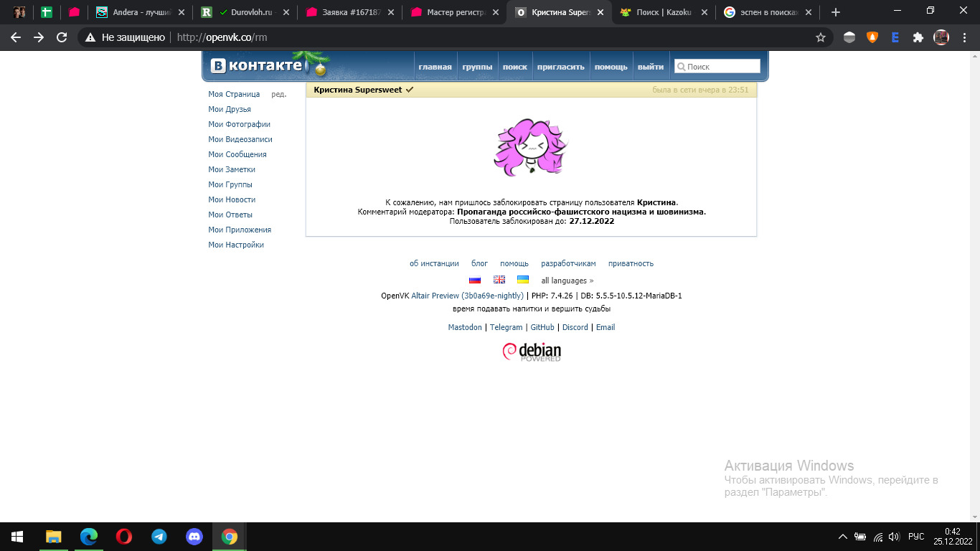Reload the page with the refresh icon
The width and height of the screenshot is (980, 551).
62,37
